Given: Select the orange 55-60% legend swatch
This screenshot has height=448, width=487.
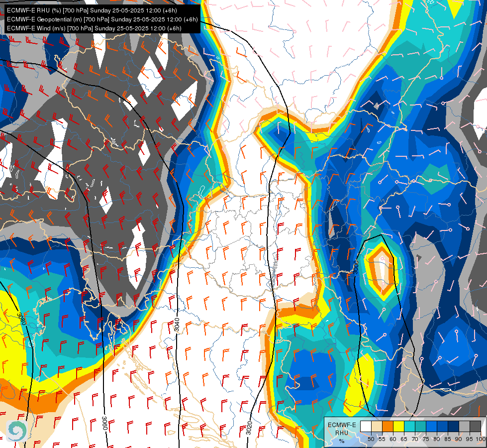Looking at the screenshot, I should pos(388,427).
